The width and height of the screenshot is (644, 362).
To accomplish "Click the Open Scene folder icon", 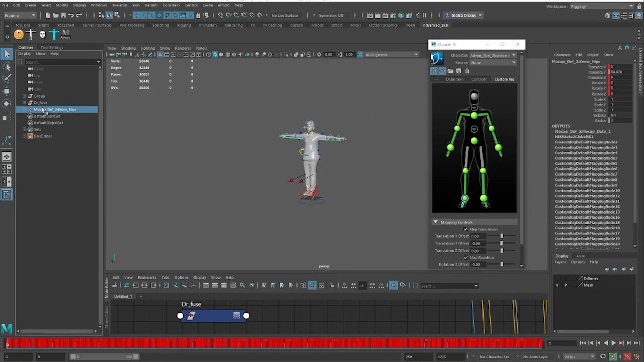I will 55,15.
